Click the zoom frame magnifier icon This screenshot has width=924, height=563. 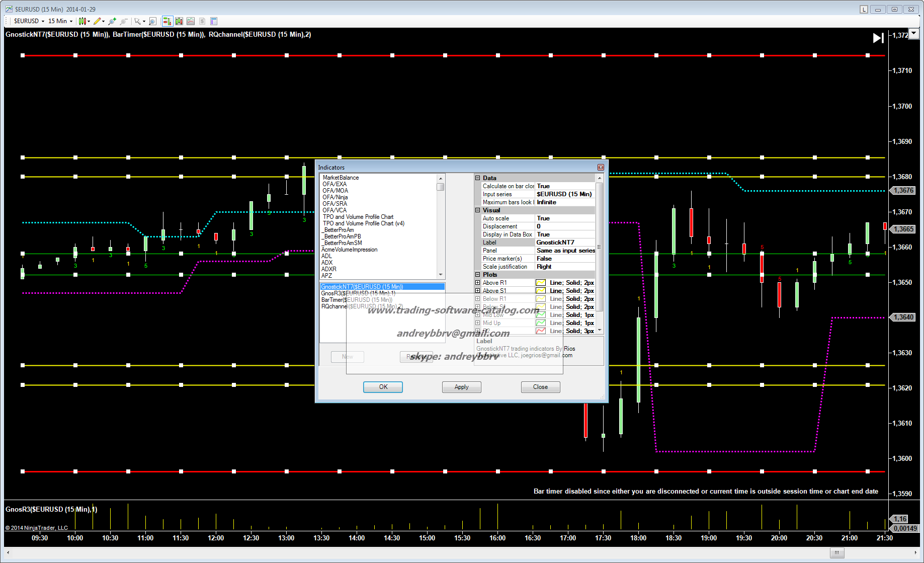point(152,21)
